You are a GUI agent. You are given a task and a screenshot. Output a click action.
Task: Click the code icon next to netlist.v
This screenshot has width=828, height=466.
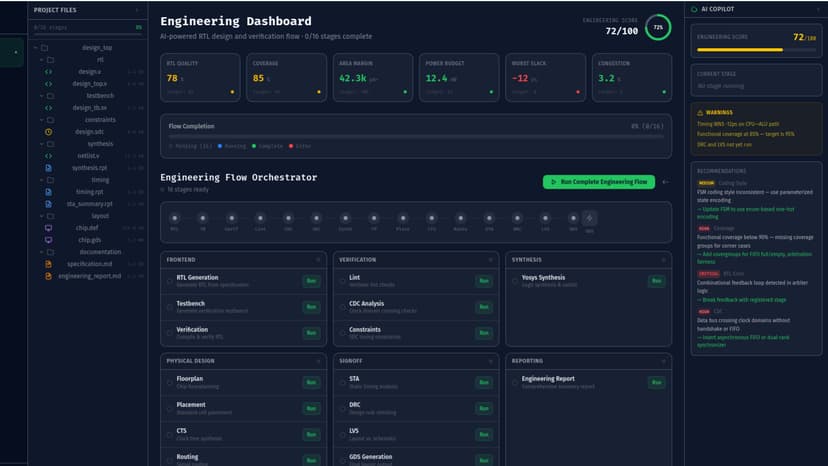click(48, 156)
